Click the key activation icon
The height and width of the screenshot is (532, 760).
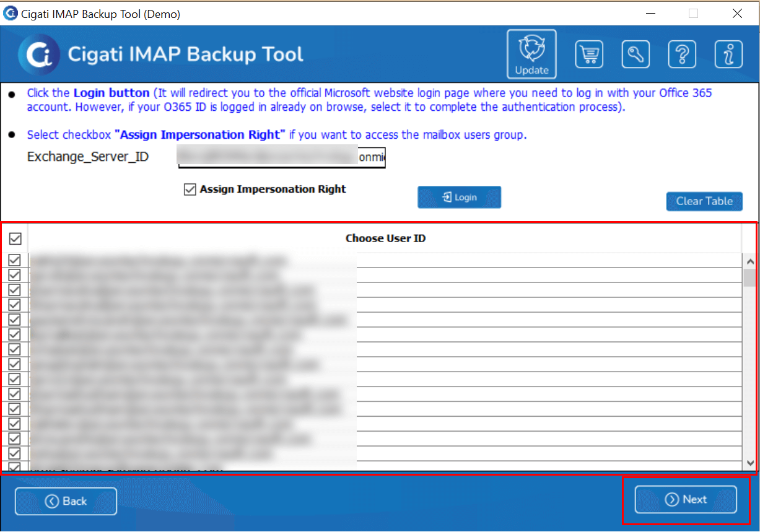pos(636,55)
